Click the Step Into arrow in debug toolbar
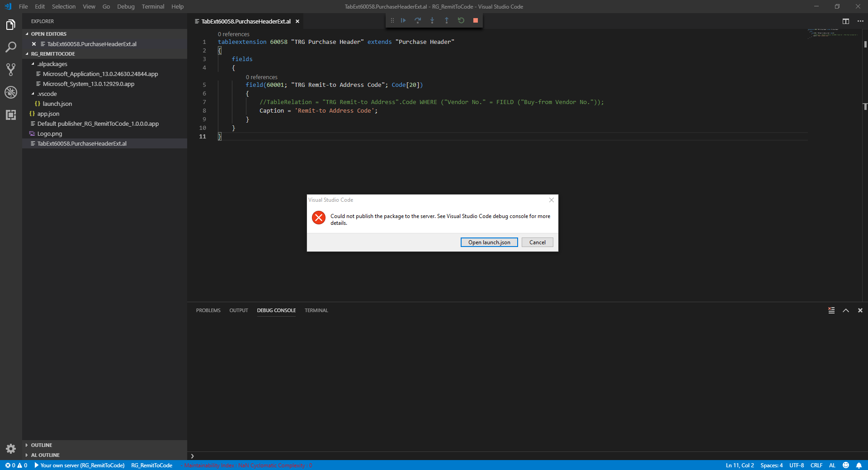The width and height of the screenshot is (868, 470). pyautogui.click(x=432, y=20)
